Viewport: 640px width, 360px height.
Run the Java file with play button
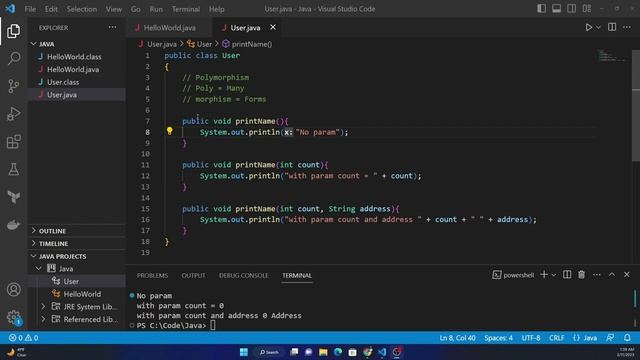click(x=588, y=27)
